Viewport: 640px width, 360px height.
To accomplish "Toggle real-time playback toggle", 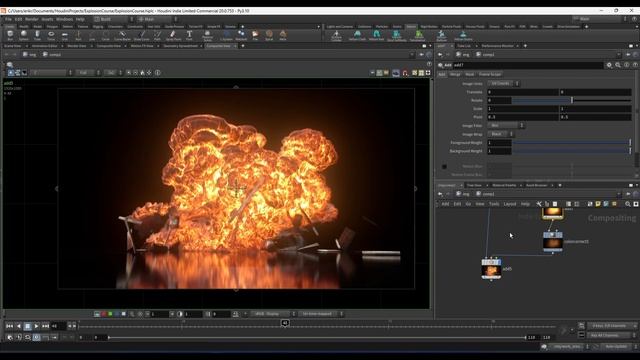I will pos(36,338).
